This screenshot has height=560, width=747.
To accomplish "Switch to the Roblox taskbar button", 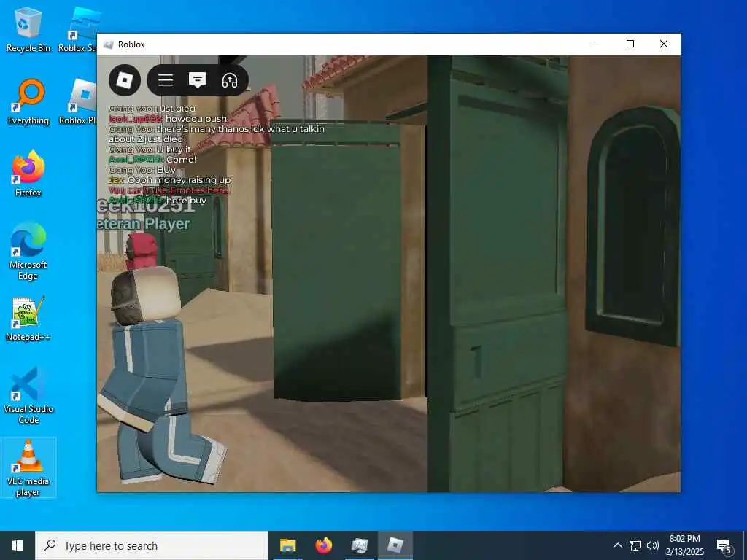I will tap(395, 545).
